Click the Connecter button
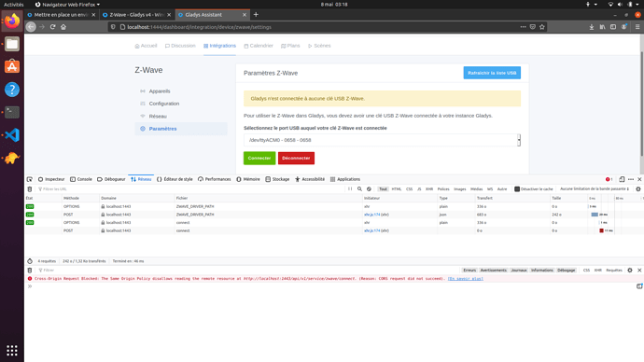This screenshot has width=644, height=362. [x=259, y=158]
